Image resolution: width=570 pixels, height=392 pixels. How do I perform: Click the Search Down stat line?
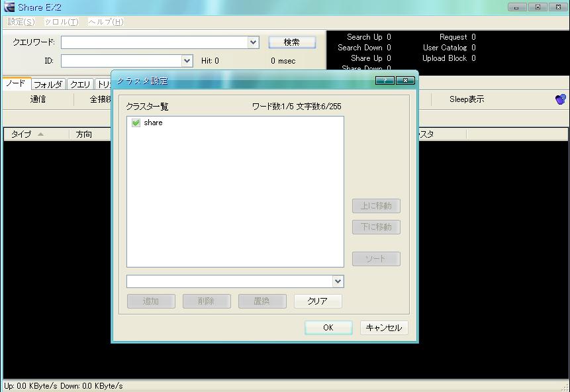click(x=364, y=47)
